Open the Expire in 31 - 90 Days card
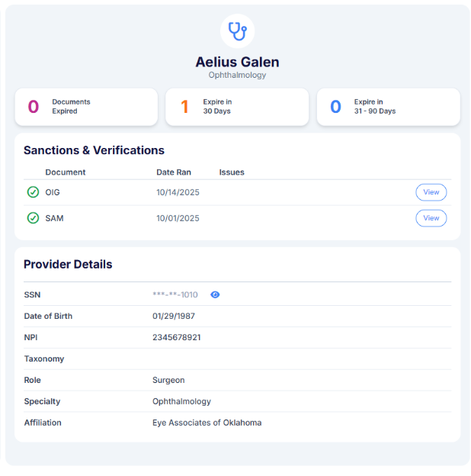 (x=388, y=107)
